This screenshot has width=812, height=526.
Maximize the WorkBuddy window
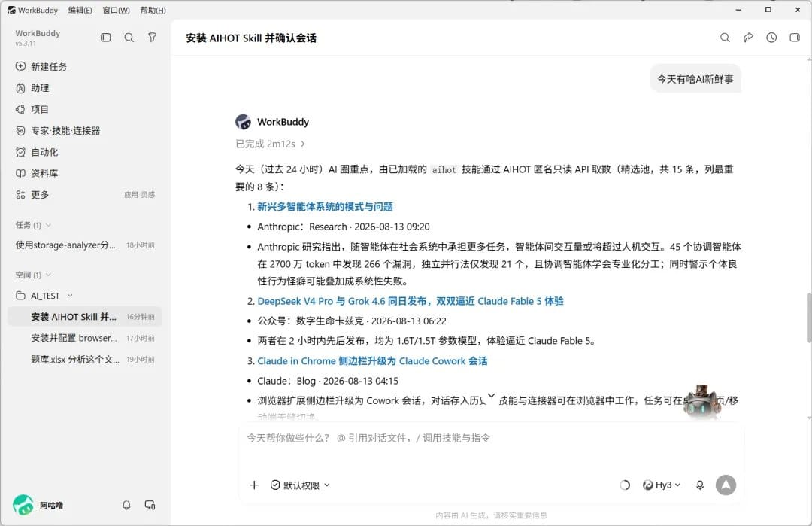768,9
